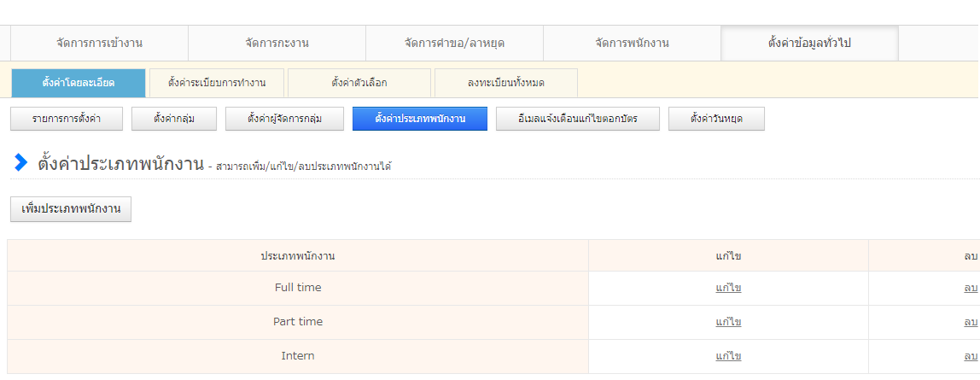
Task: Open ลงทะเบียนทั้งหมด sub-tab
Action: pos(506,83)
